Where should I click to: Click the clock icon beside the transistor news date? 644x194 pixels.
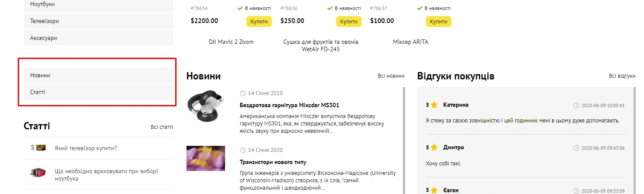tap(243, 150)
